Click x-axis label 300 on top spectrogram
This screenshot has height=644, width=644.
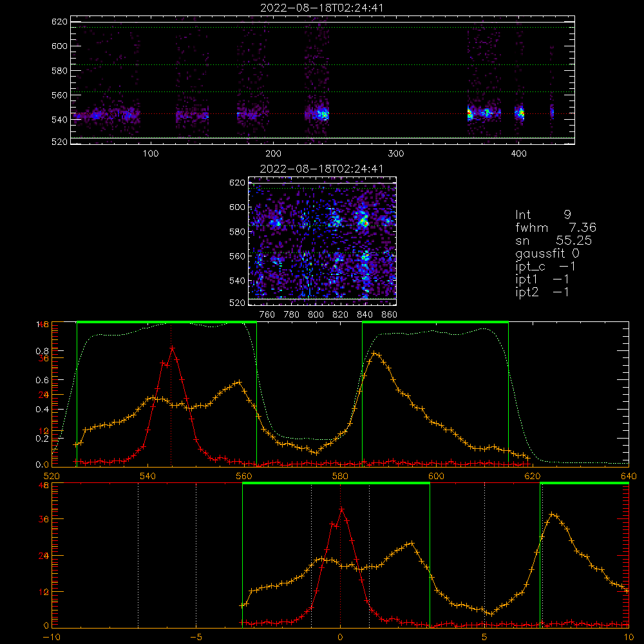tap(396, 154)
